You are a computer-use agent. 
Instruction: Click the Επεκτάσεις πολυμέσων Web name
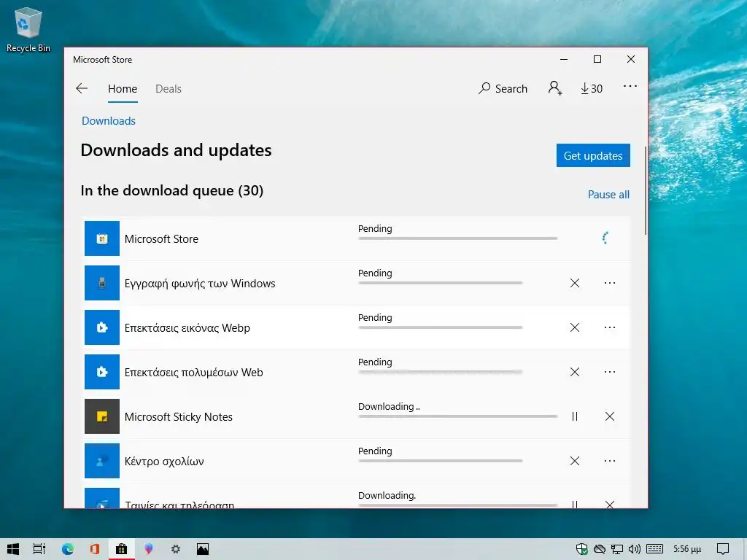tap(194, 373)
